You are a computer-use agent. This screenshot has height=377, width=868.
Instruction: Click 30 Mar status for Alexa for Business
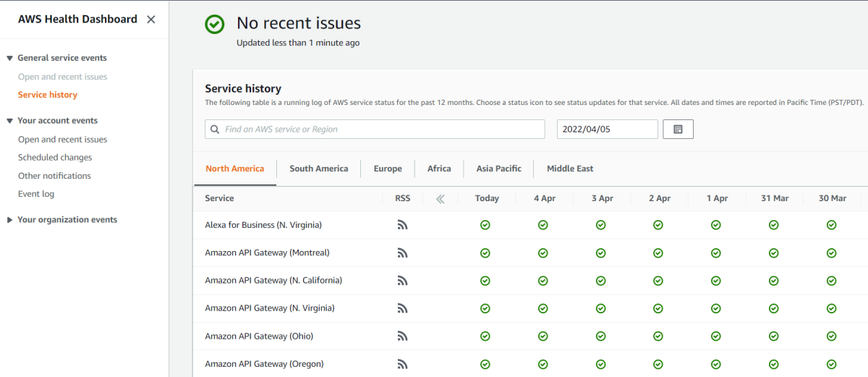(832, 225)
